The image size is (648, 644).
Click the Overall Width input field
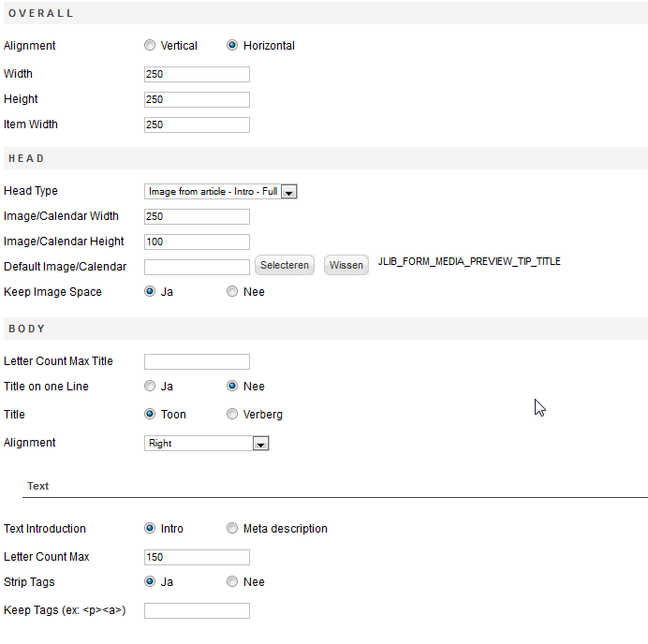pos(197,75)
